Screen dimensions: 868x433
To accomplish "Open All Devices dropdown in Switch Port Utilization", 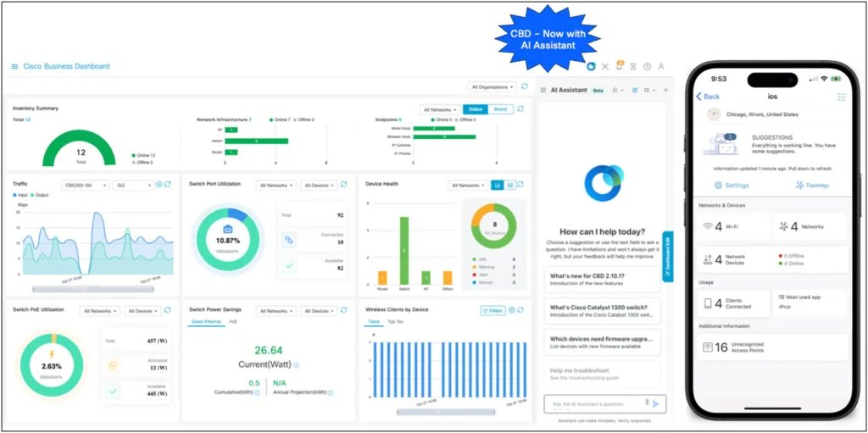I will click(x=319, y=186).
